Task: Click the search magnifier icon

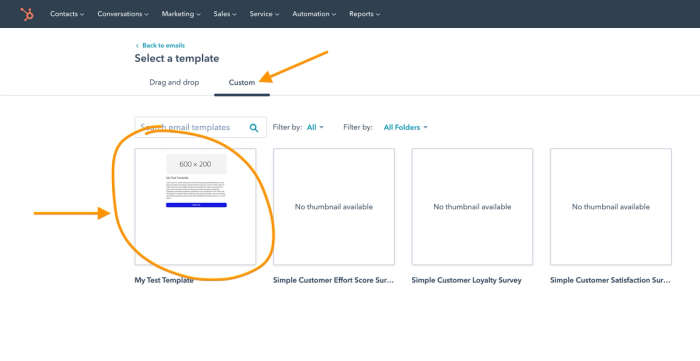Action: 254,128
